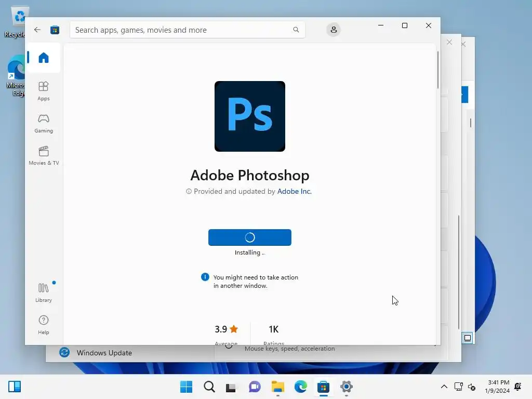Minimize the Microsoft Store window
The width and height of the screenshot is (532, 399).
(x=381, y=25)
